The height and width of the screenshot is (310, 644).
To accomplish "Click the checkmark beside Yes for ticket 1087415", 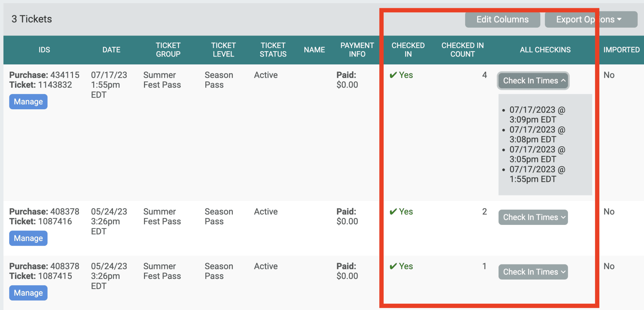I will (393, 266).
